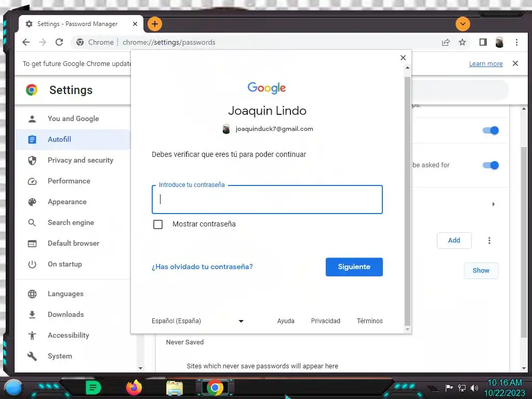Turn off toggle beside 'be asked for'
Image resolution: width=532 pixels, height=399 pixels.
(490, 165)
